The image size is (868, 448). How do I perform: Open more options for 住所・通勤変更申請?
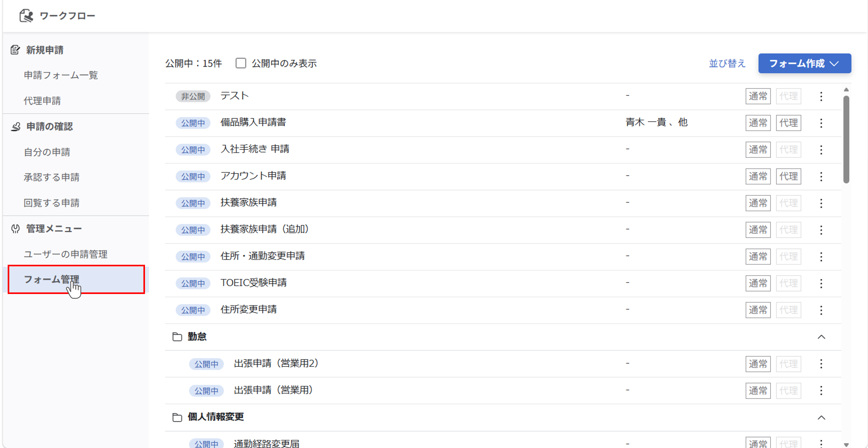pos(821,256)
